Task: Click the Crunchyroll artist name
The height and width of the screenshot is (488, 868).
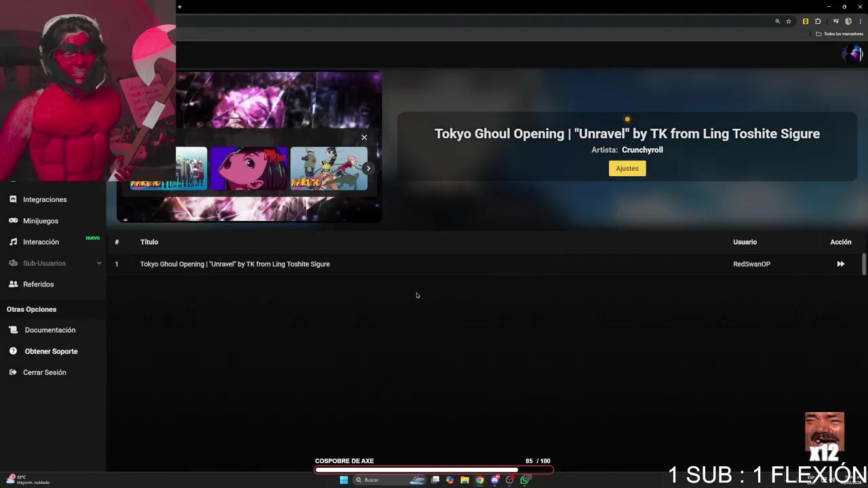Action: coord(642,150)
